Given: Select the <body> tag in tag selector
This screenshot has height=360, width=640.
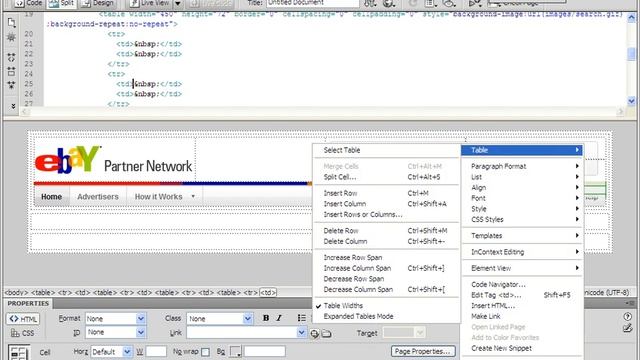Looking at the screenshot, I should pyautogui.click(x=16, y=292).
